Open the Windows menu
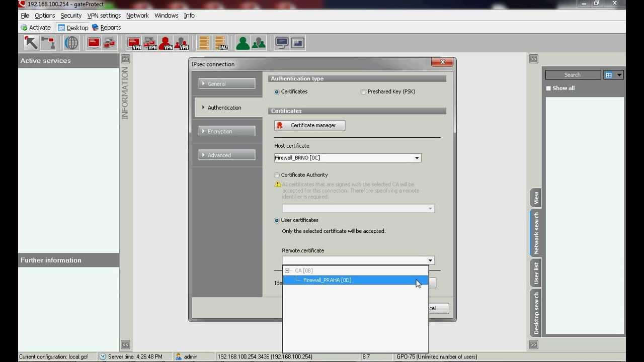Image resolution: width=644 pixels, height=362 pixels. (x=167, y=16)
